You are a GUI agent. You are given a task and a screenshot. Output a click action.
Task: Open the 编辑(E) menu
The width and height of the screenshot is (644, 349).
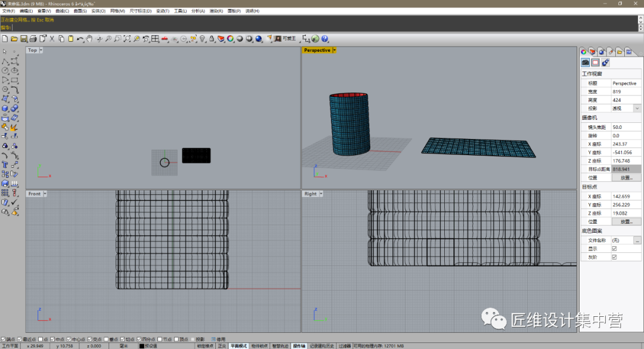pos(26,11)
